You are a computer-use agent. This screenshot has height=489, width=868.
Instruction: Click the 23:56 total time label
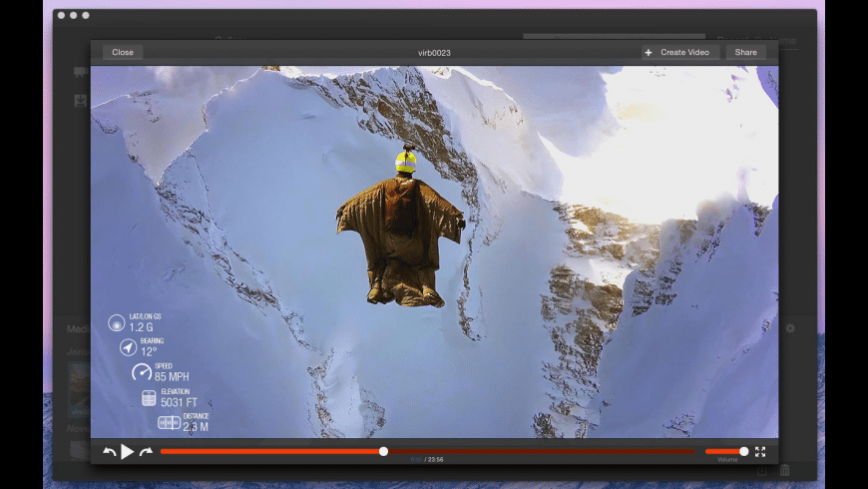[436, 460]
